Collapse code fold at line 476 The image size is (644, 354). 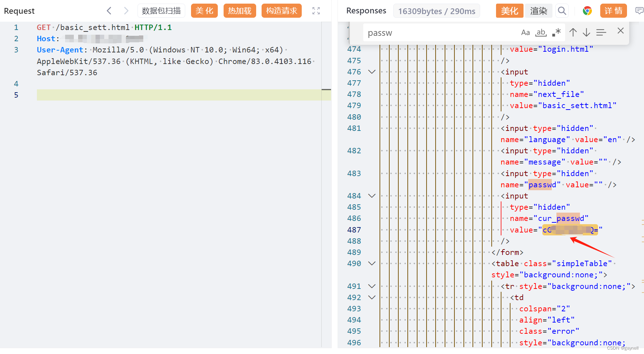(x=372, y=72)
